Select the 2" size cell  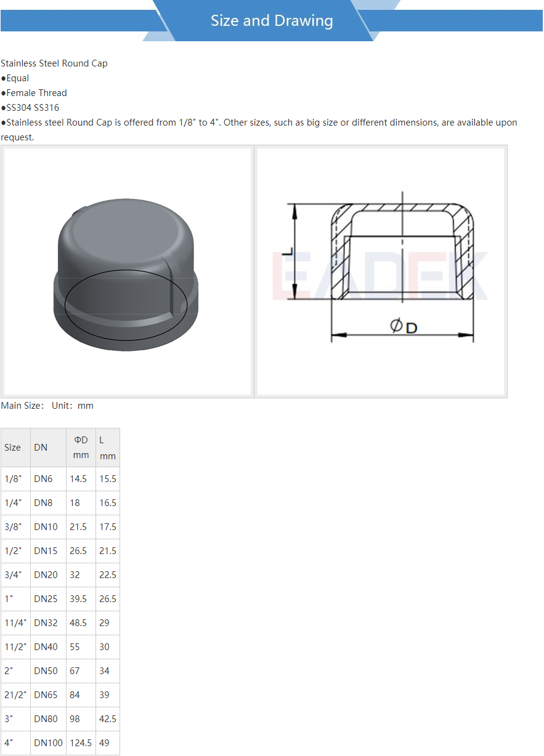point(16,671)
